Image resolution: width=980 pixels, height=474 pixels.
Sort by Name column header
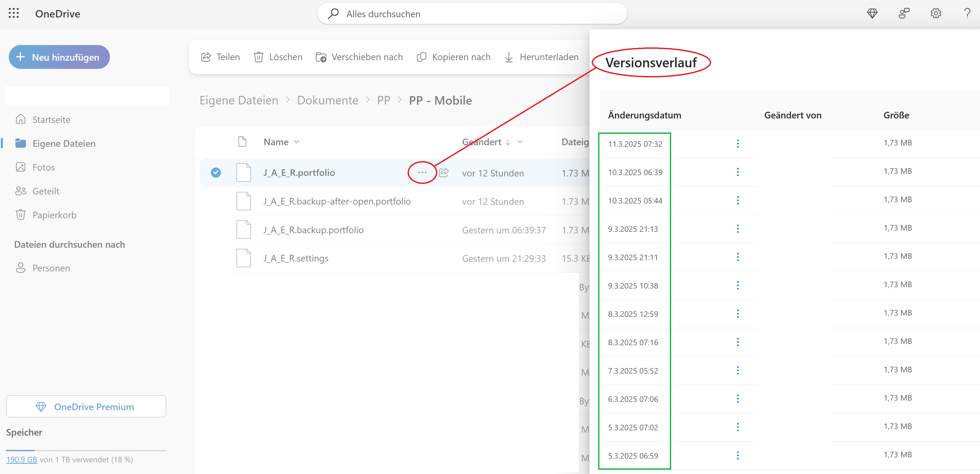282,142
